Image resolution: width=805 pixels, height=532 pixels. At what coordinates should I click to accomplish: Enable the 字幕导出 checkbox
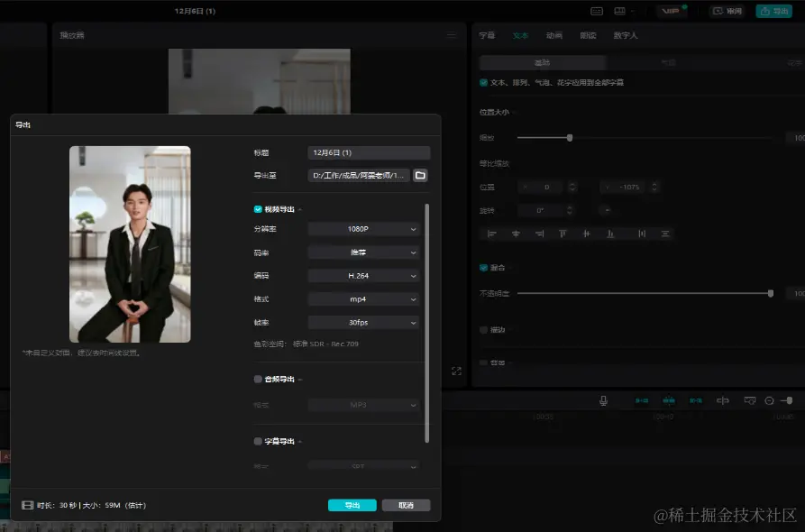coord(258,441)
